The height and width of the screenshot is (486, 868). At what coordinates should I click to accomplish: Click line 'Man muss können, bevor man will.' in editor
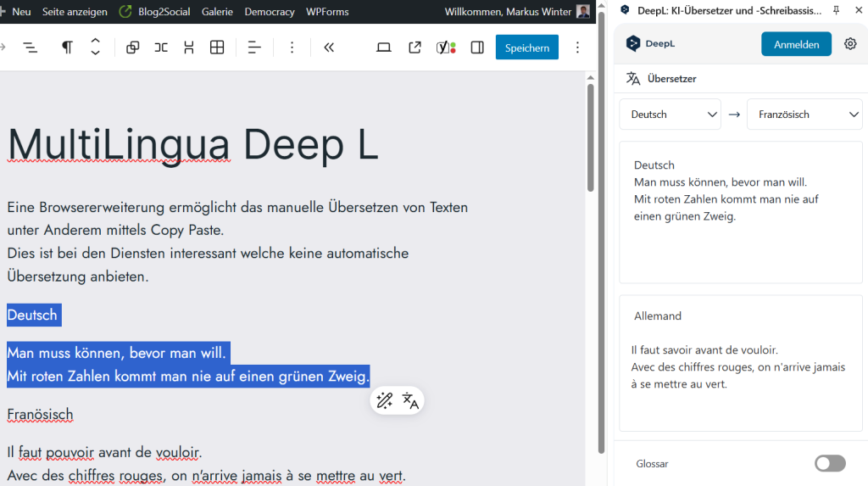click(x=116, y=353)
